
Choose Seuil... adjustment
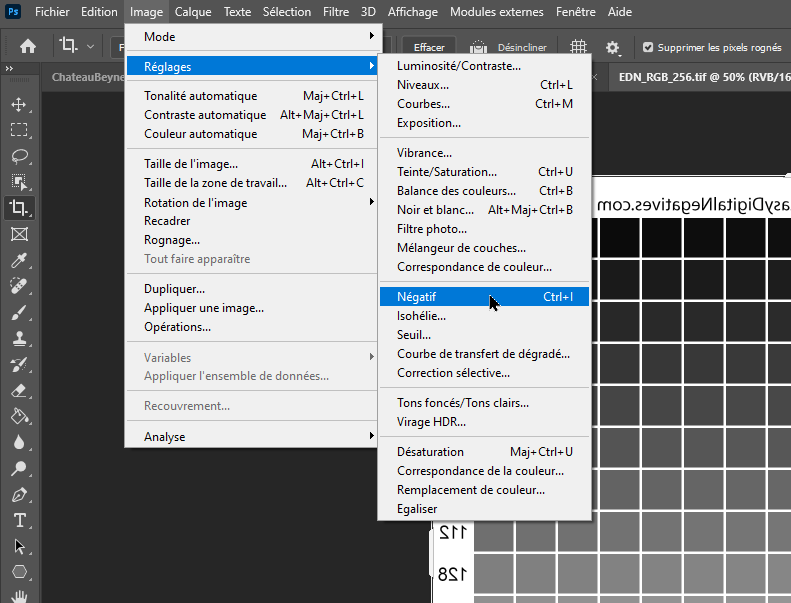click(484, 335)
